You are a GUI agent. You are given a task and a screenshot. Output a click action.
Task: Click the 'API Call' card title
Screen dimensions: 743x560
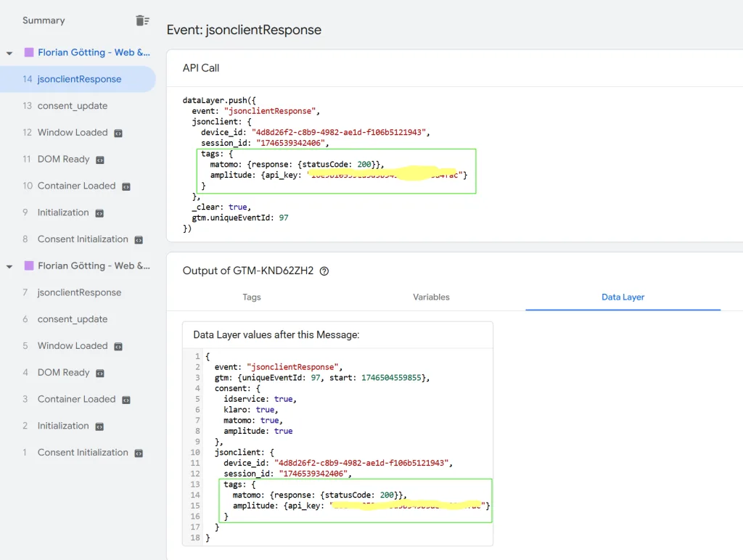(x=201, y=67)
